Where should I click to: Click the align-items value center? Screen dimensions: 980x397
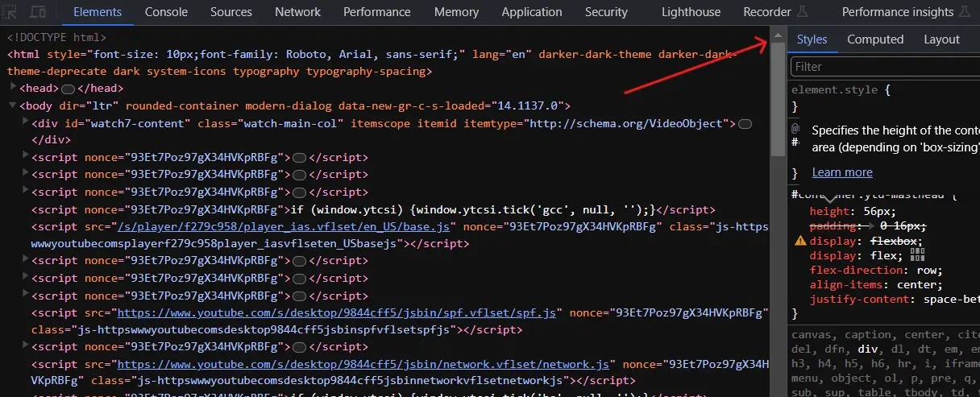tap(916, 284)
